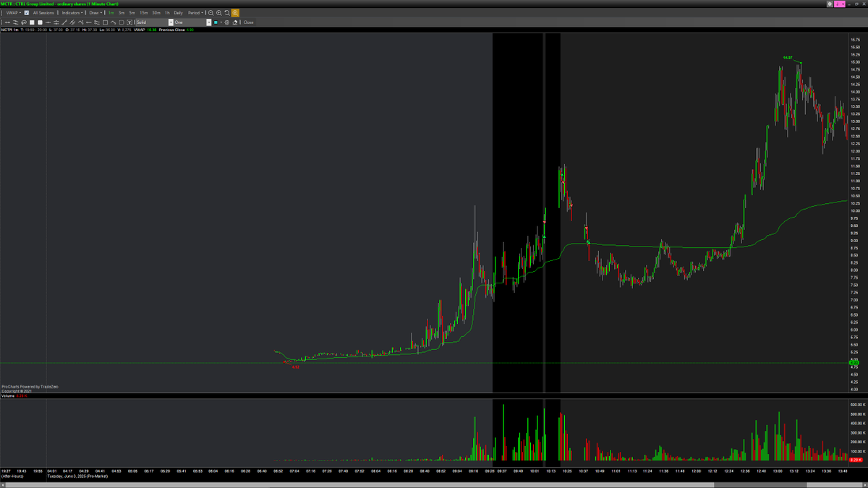Click the 14.97 high price label

click(x=788, y=57)
